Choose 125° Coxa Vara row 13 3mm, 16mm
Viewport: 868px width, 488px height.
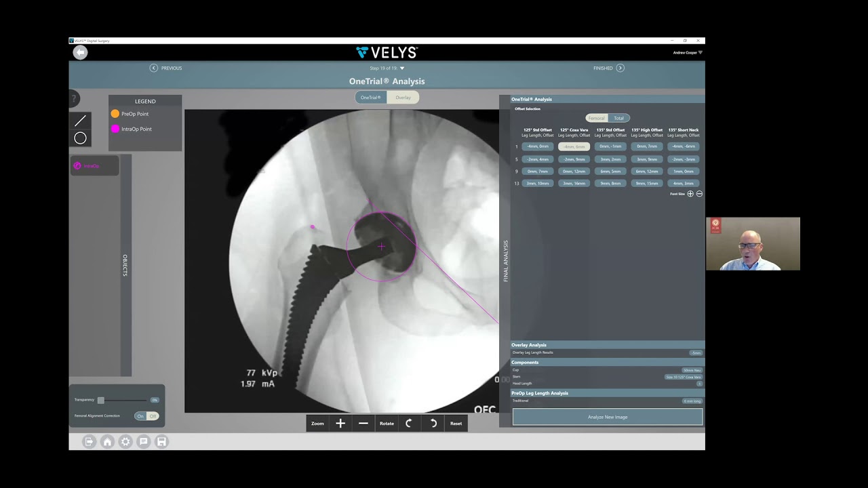point(574,183)
